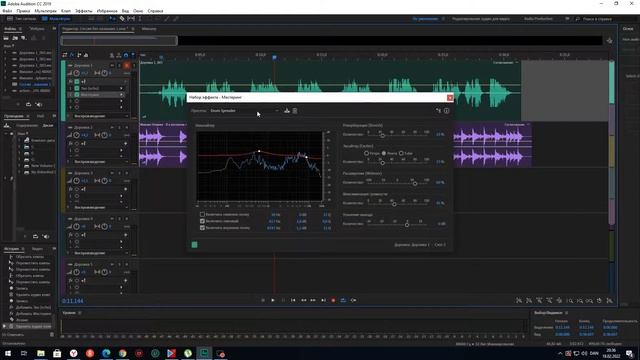Open the Mastering presets dropdown
The height and width of the screenshot is (360, 640).
click(x=244, y=111)
